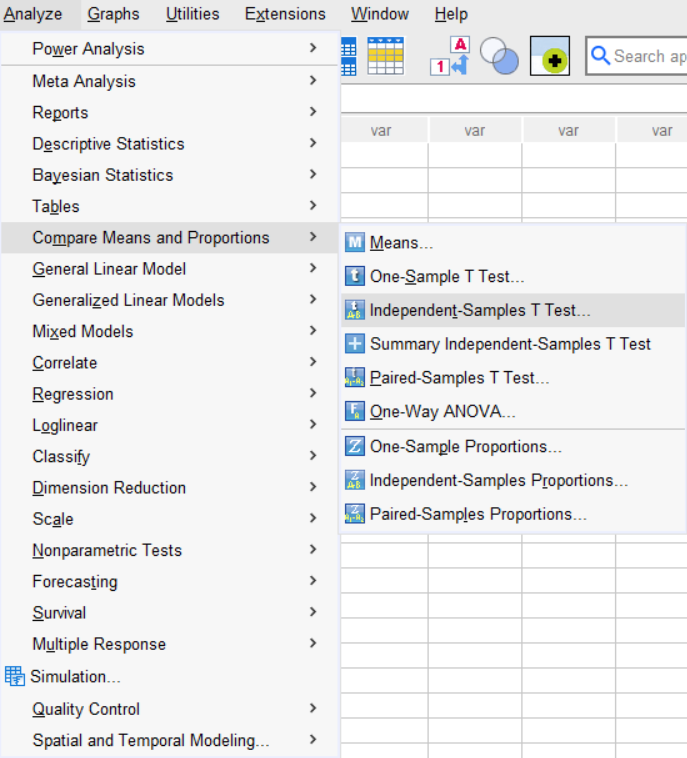Select the Classify menu item
Screen dimensions: 687x758
pyautogui.click(x=169, y=456)
